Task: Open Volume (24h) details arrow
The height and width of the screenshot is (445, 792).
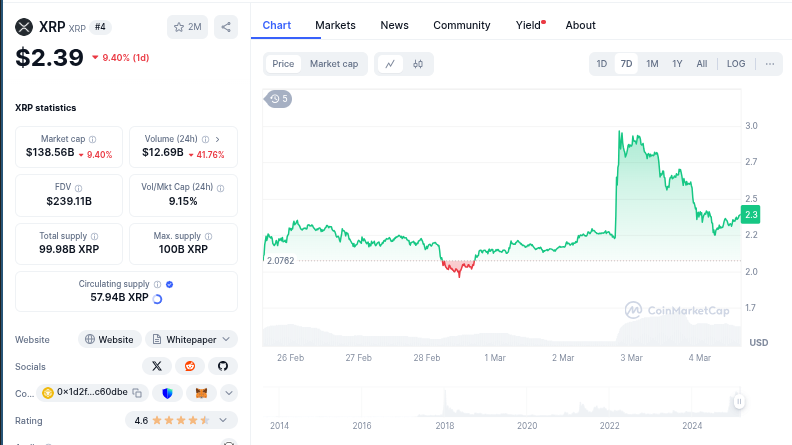Action: click(218, 139)
